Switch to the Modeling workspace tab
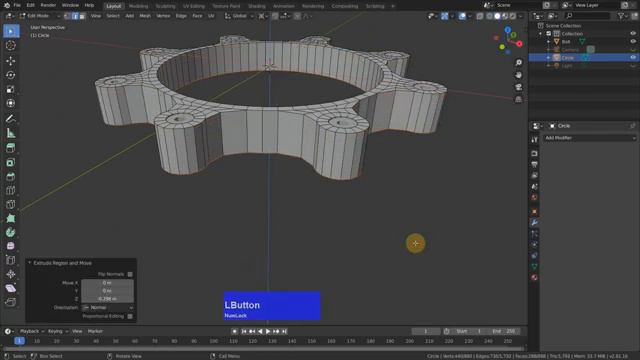 tap(138, 6)
